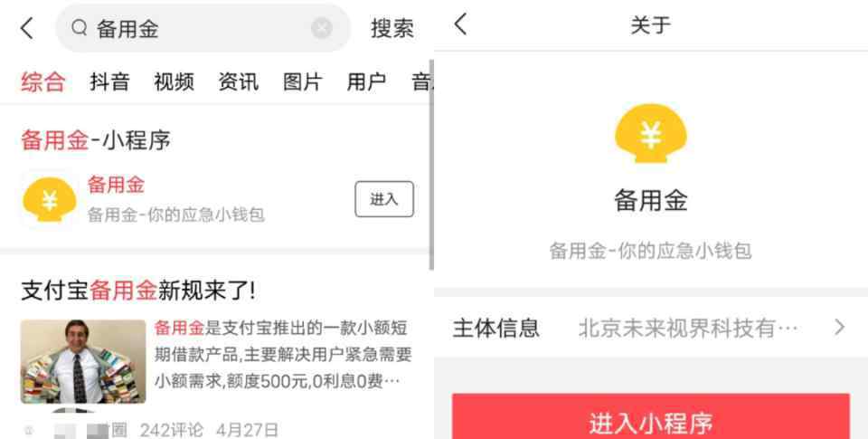Expand 主体信息 details with the chevron
Screen dimensions: 868x439
(x=839, y=327)
